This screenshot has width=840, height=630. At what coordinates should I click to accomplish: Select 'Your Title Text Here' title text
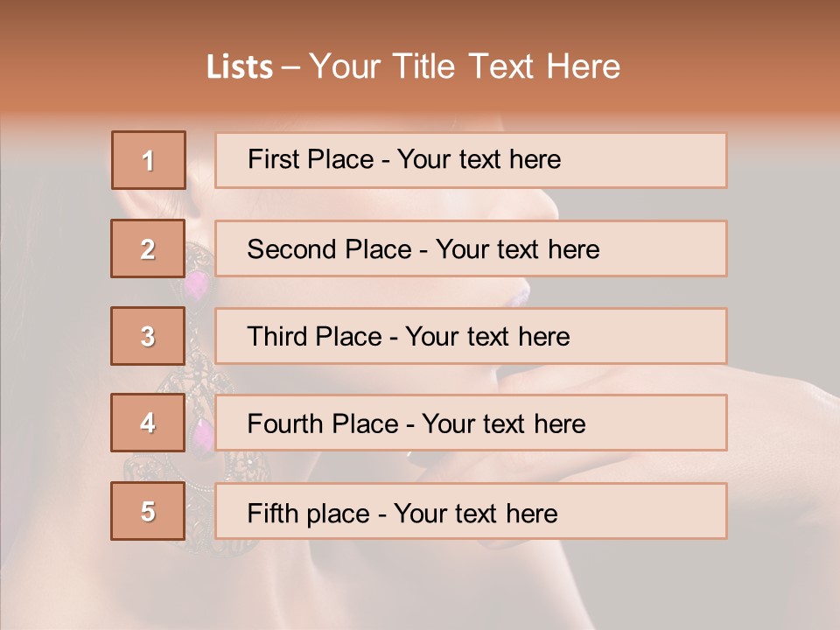465,67
